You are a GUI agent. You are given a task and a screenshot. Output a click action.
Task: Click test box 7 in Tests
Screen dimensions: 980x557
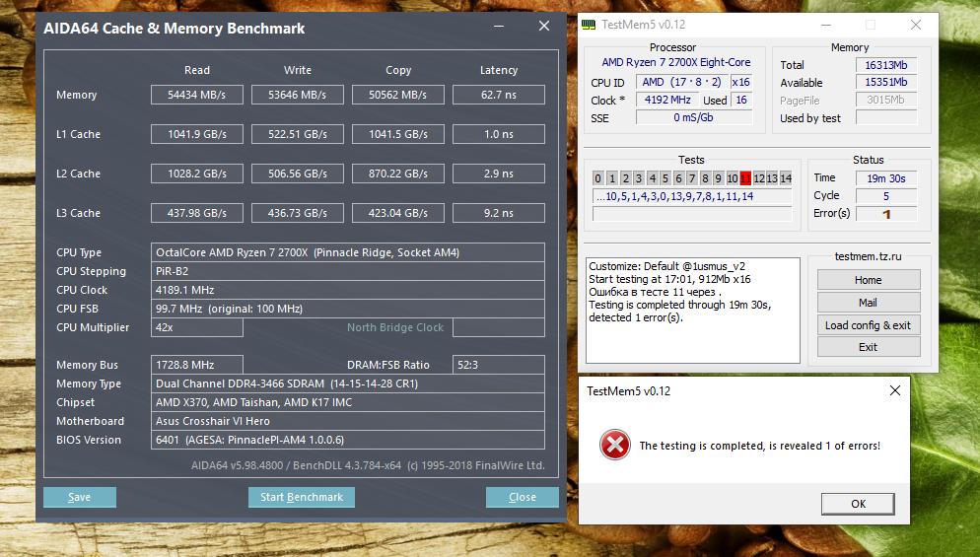click(x=692, y=178)
